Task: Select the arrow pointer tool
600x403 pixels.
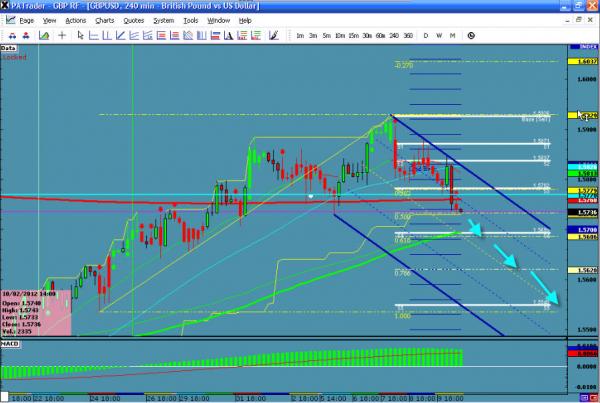Action: coord(80,36)
